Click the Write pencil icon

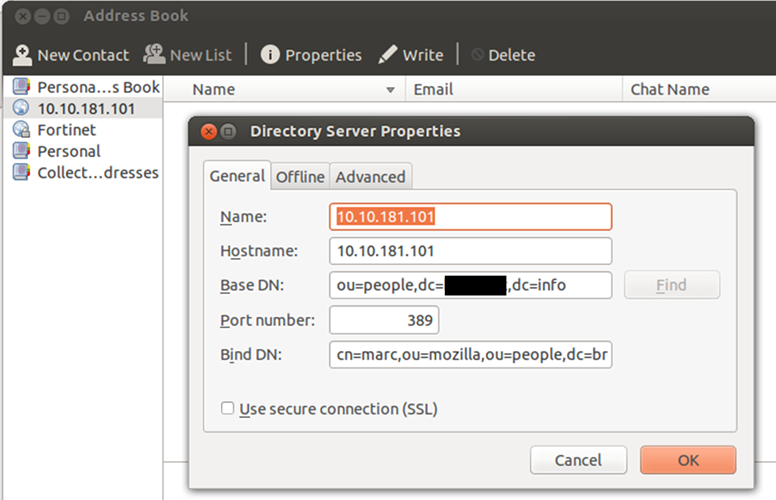(388, 55)
